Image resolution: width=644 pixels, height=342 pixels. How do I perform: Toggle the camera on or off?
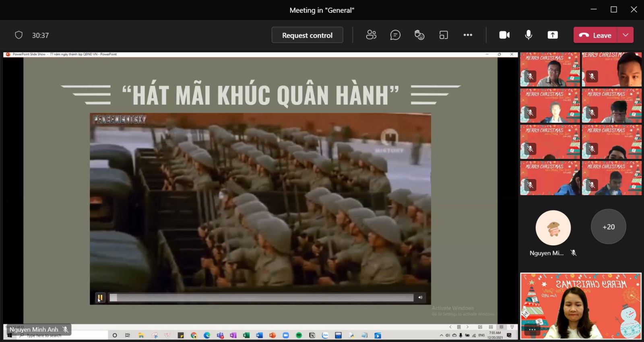(x=504, y=35)
